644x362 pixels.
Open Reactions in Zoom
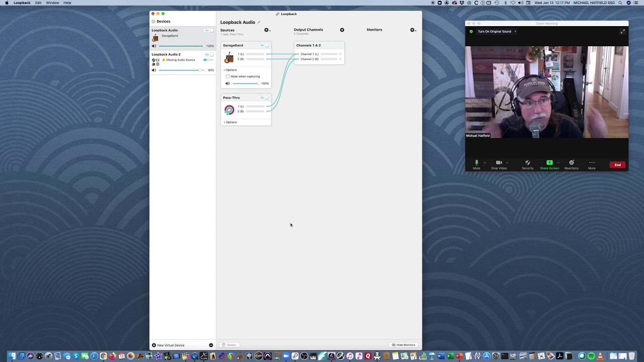[571, 164]
